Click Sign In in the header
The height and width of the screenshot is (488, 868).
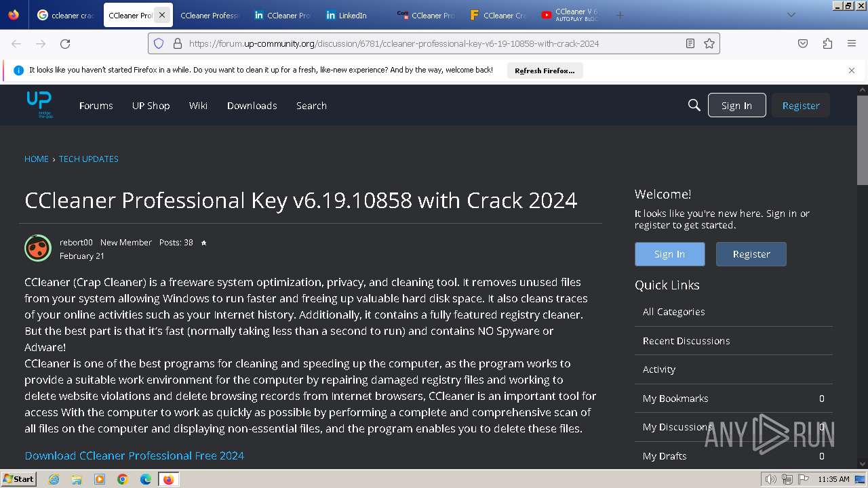(736, 105)
